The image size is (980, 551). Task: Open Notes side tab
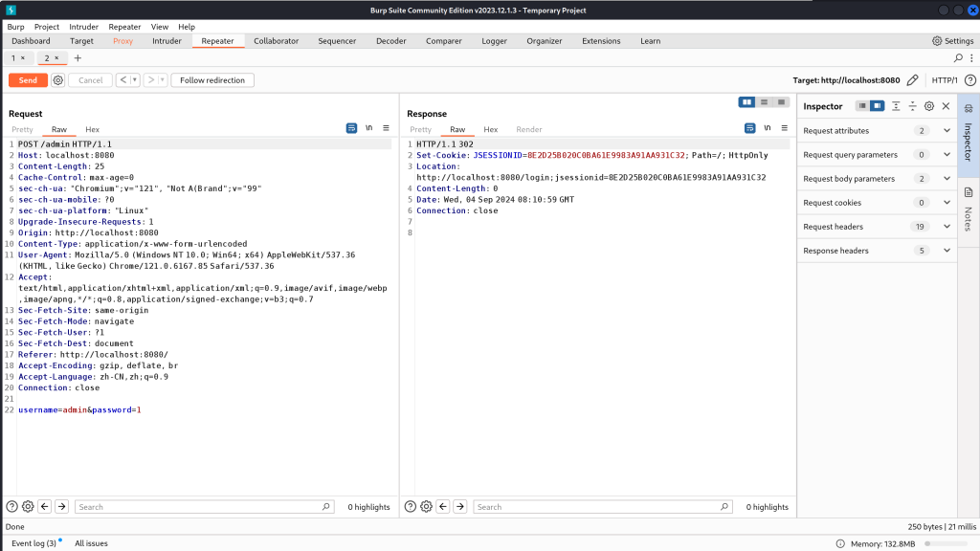click(969, 209)
